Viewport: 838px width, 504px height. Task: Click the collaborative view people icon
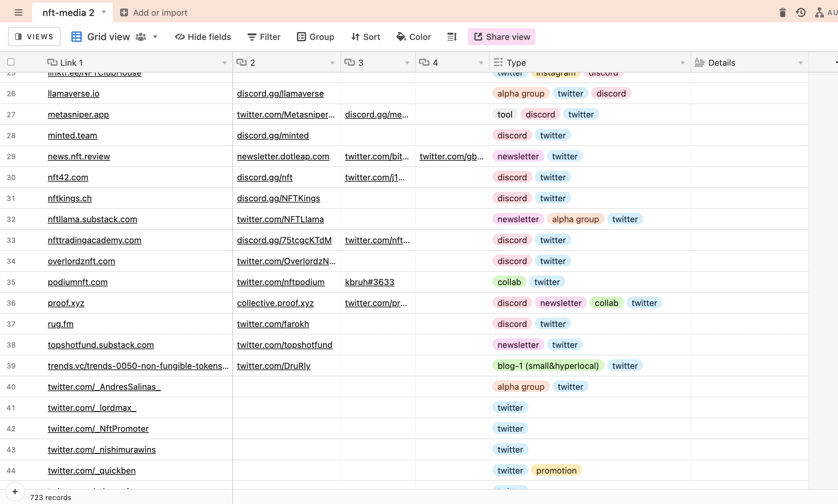(141, 37)
